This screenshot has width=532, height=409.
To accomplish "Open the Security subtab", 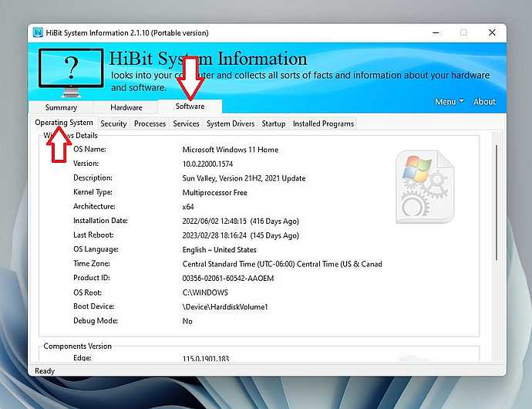I will [113, 123].
